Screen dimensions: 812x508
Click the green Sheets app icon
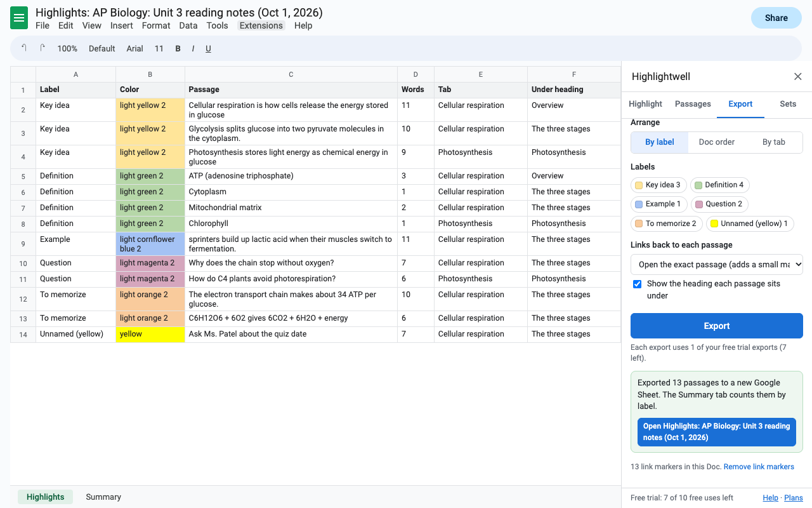19,18
